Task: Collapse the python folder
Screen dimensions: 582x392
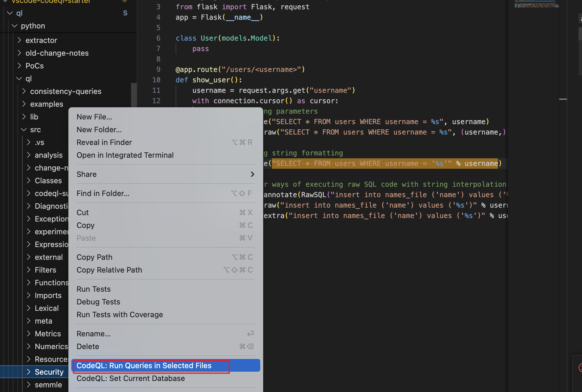Action: [14, 26]
